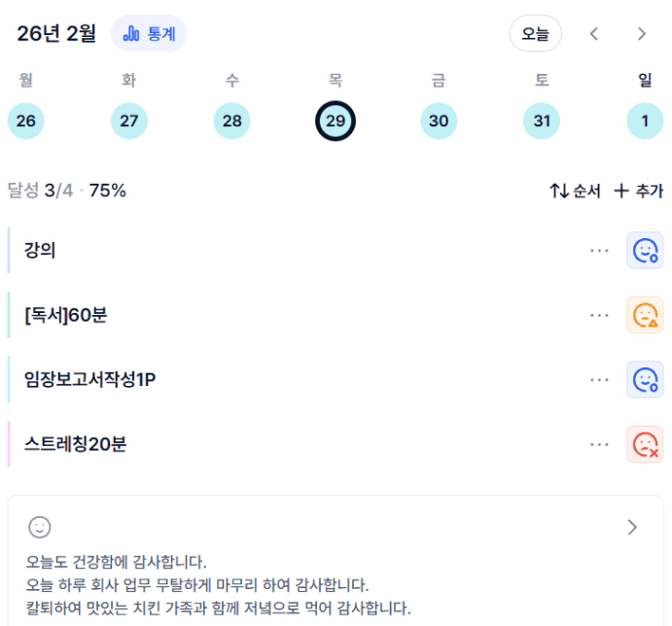The image size is (672, 626).
Task: Click the blue smiley status icon for 강의
Action: tap(645, 251)
